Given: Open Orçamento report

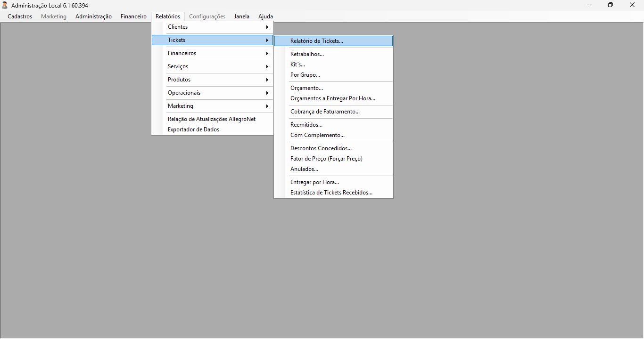Looking at the screenshot, I should click(x=333, y=88).
